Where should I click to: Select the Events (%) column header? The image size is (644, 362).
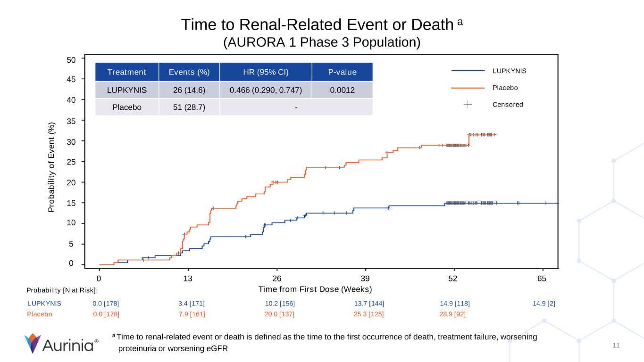[189, 72]
